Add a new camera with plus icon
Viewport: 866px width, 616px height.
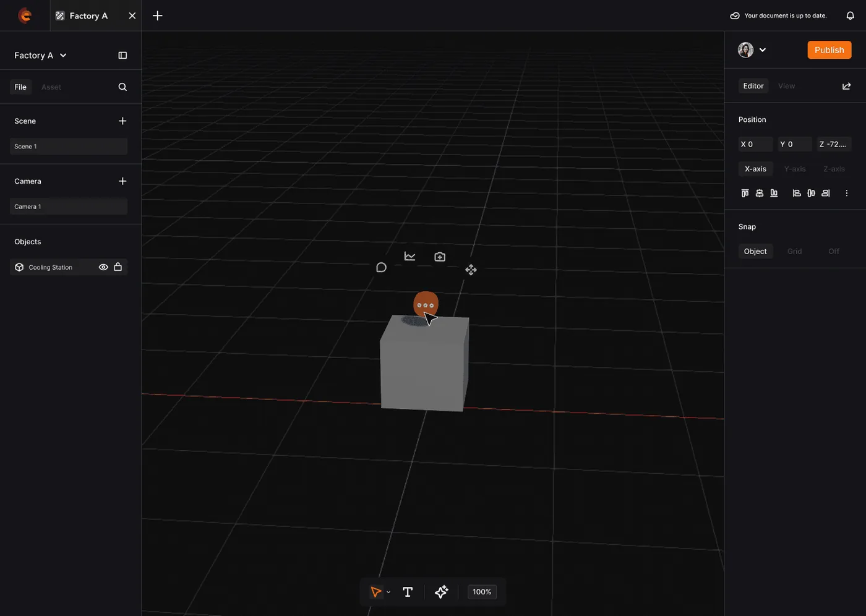tap(122, 181)
